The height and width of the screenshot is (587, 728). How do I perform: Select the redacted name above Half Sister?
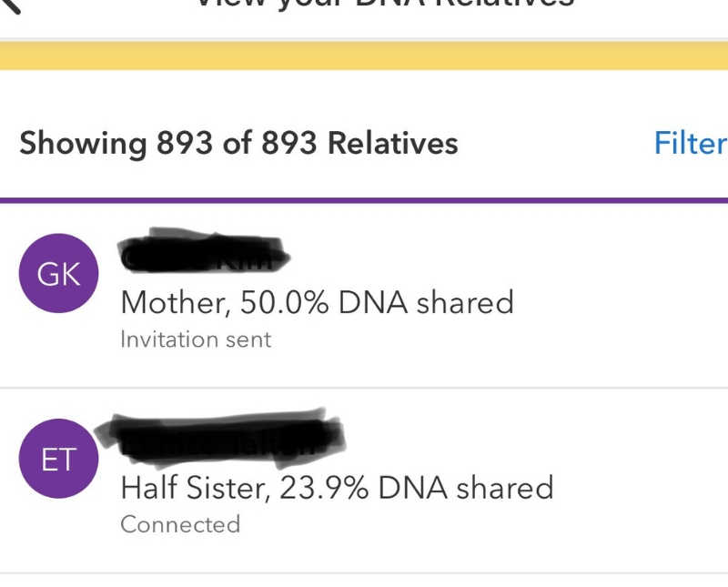click(220, 438)
